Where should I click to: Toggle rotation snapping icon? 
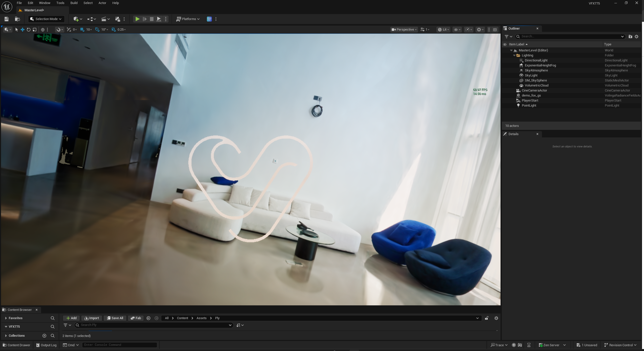(97, 30)
